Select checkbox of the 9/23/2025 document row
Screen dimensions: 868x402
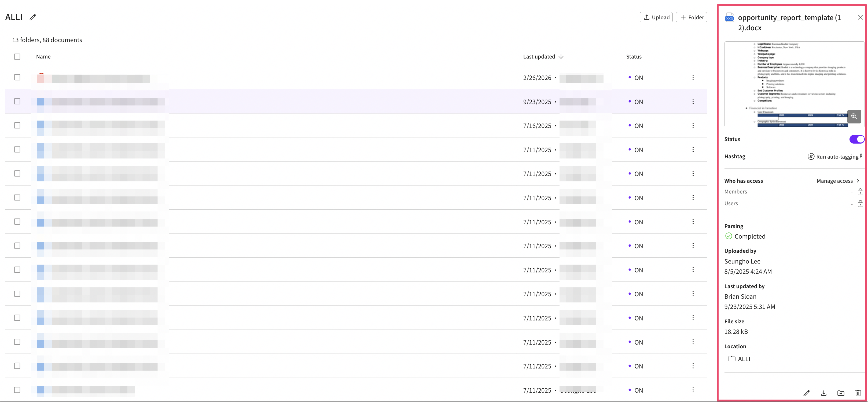17,101
